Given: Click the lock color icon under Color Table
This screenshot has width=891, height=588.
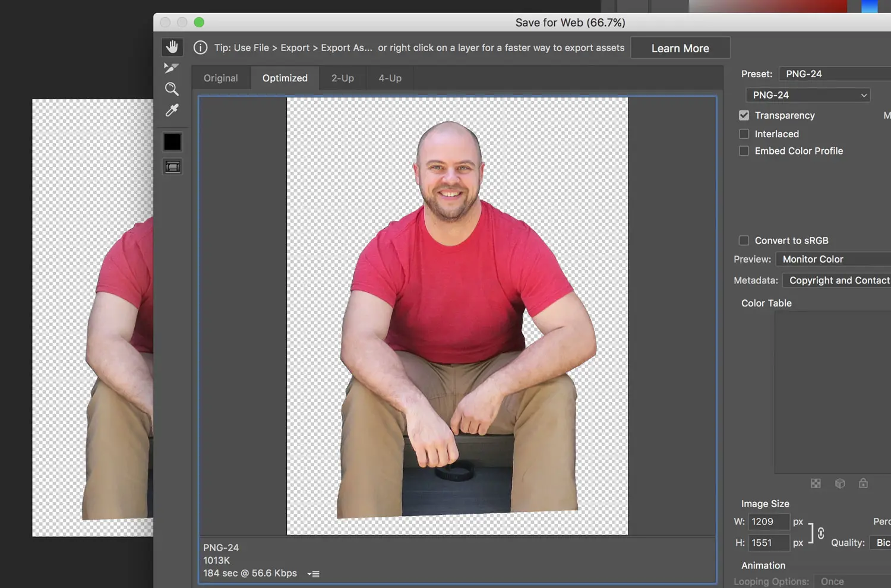Looking at the screenshot, I should [x=863, y=483].
